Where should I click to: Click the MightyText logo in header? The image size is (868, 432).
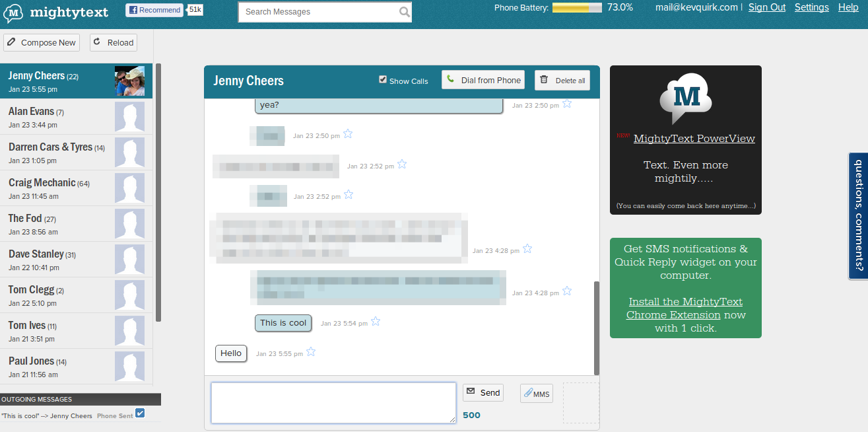tap(59, 13)
